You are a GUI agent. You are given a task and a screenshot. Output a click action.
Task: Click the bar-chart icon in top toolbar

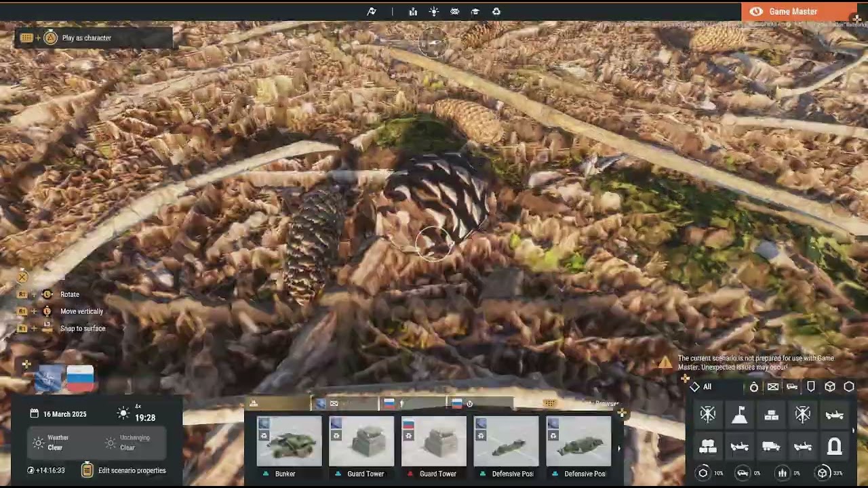[413, 12]
